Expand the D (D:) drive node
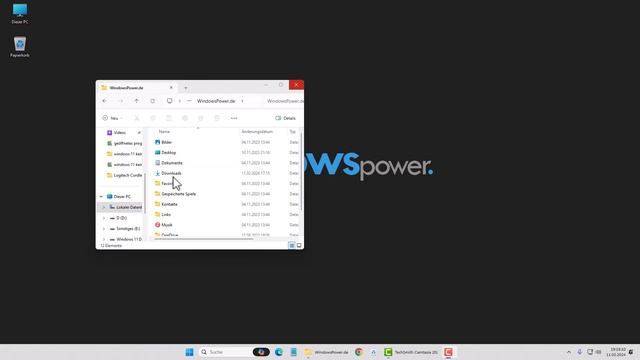640x360 pixels. pyautogui.click(x=104, y=218)
